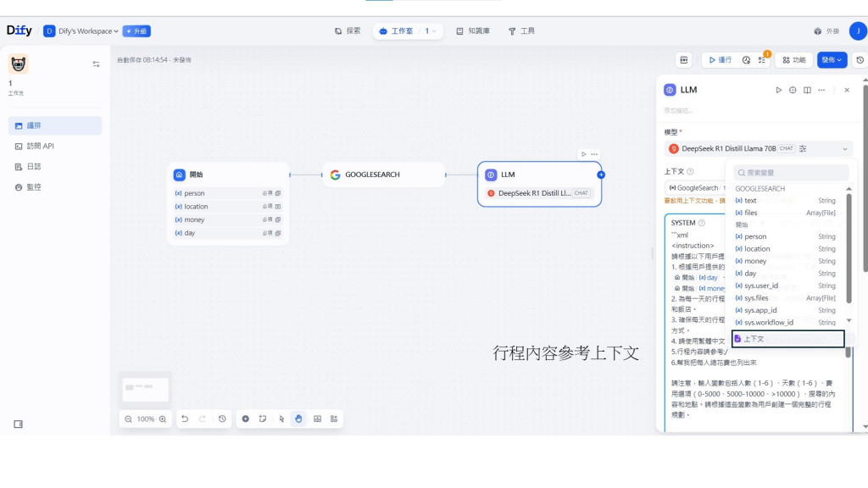This screenshot has height=488, width=868.
Task: Click the undo arrow in canvas toolbar
Action: point(185,419)
